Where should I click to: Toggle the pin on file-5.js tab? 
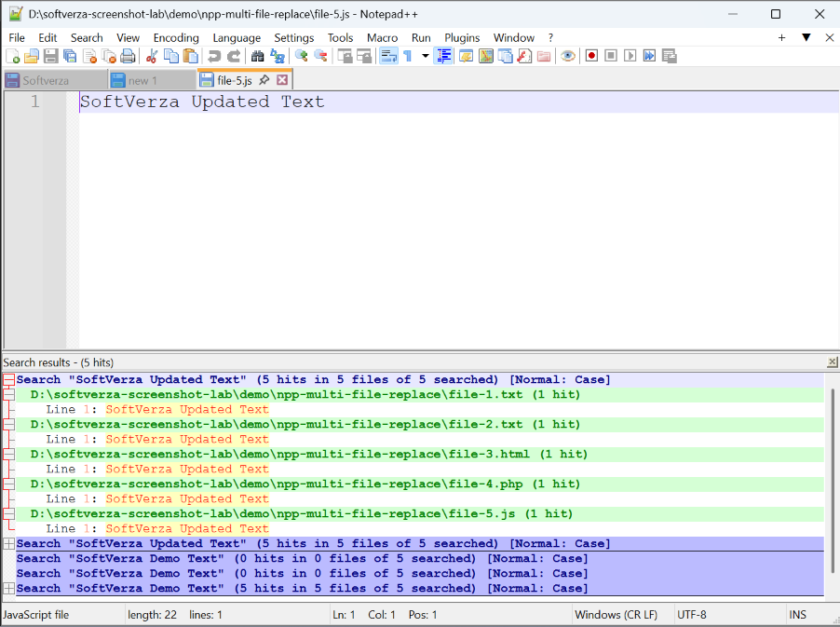pos(264,80)
